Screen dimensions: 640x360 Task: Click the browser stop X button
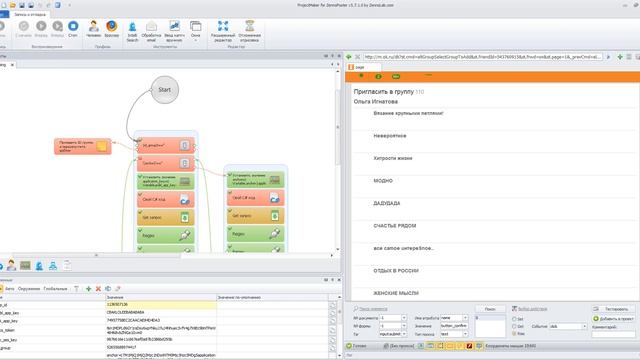[358, 57]
